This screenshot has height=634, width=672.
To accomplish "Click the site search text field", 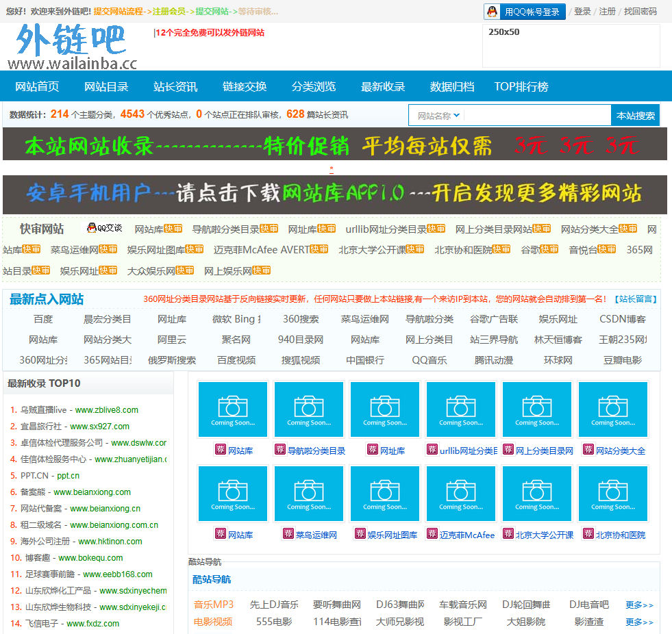I will coord(538,116).
